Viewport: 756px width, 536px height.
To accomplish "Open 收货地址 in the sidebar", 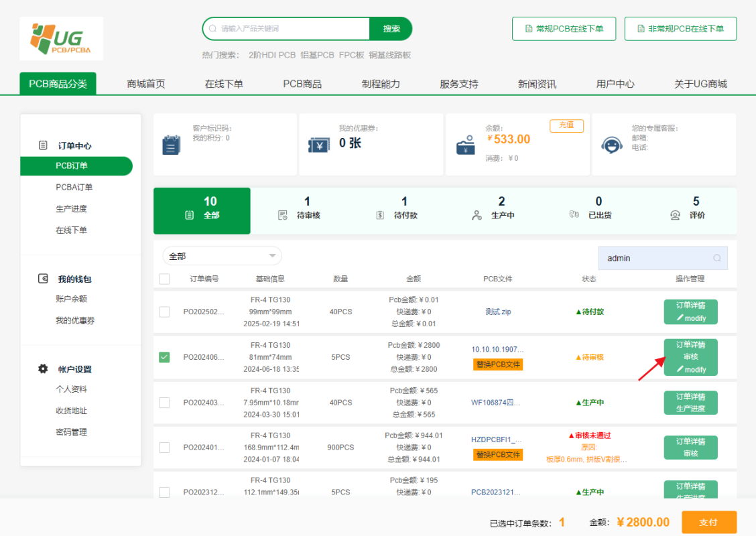I will (x=71, y=411).
